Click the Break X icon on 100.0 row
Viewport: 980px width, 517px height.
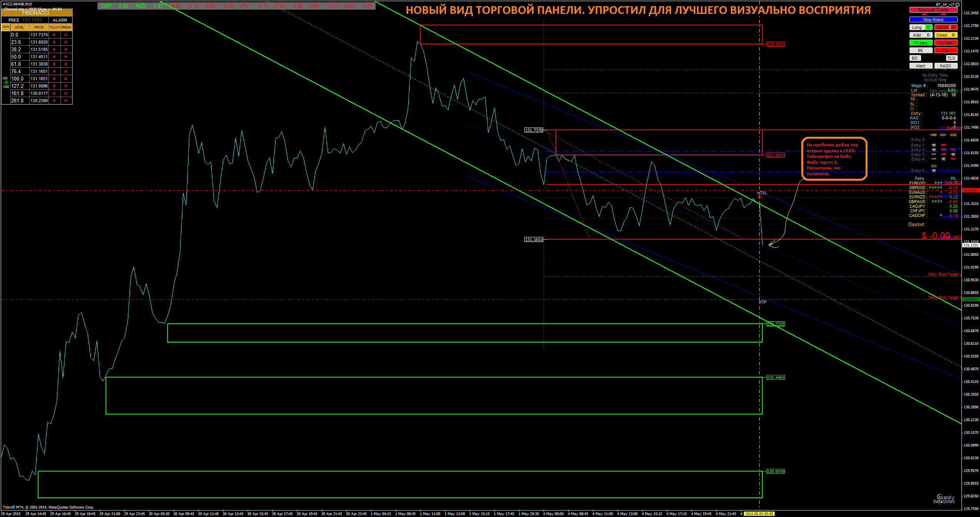pos(66,79)
